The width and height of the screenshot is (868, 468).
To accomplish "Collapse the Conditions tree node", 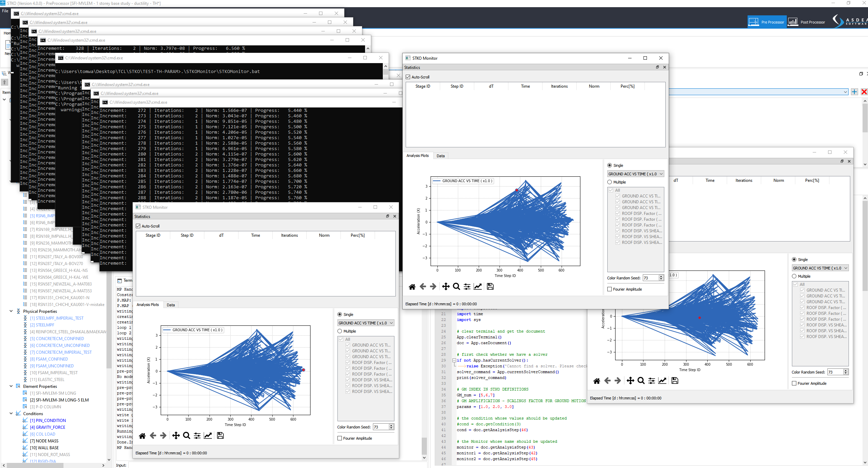I will pos(11,413).
